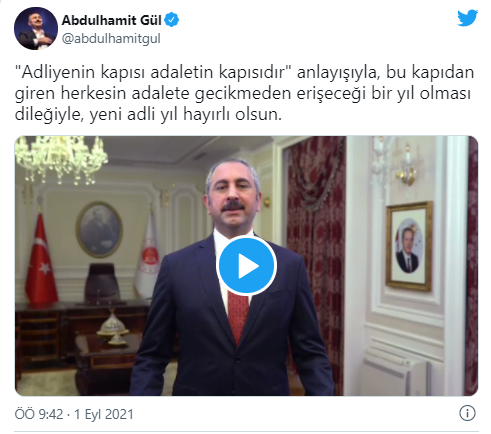Open Abdulhamit Gül's profile avatar
The image size is (491, 434).
click(36, 28)
